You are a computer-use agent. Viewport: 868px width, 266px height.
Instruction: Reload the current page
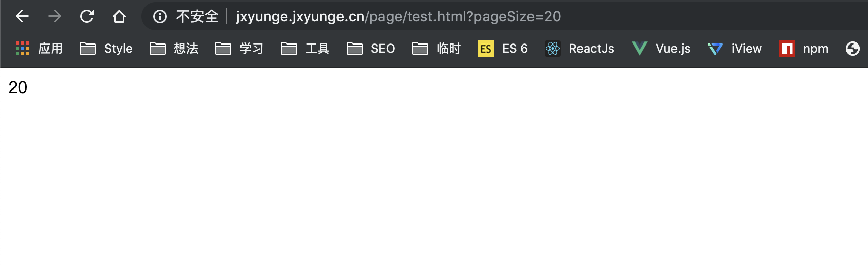[87, 16]
